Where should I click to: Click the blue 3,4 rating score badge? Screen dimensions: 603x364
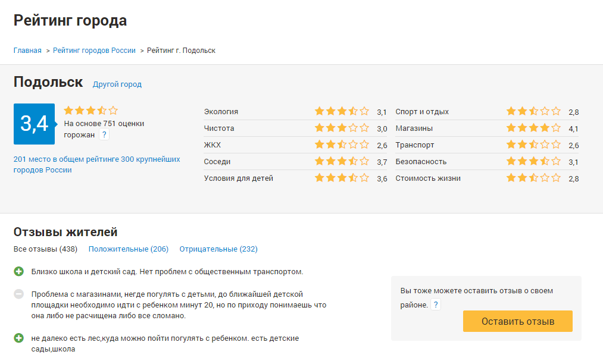(x=34, y=124)
